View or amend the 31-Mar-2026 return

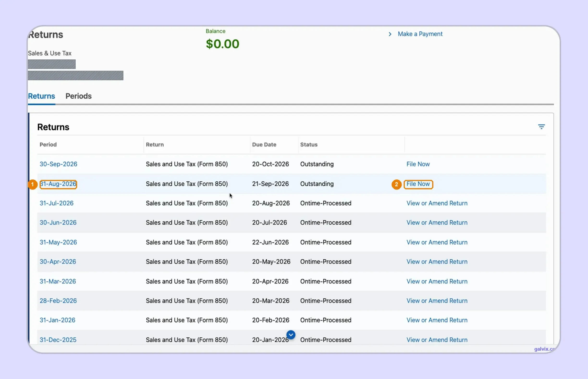point(437,281)
